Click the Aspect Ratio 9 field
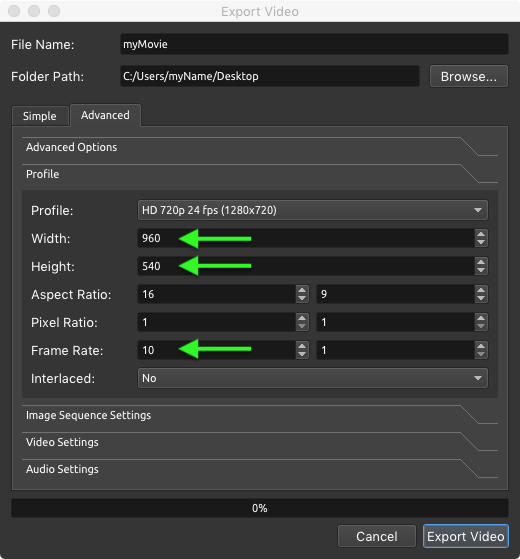 click(x=396, y=294)
